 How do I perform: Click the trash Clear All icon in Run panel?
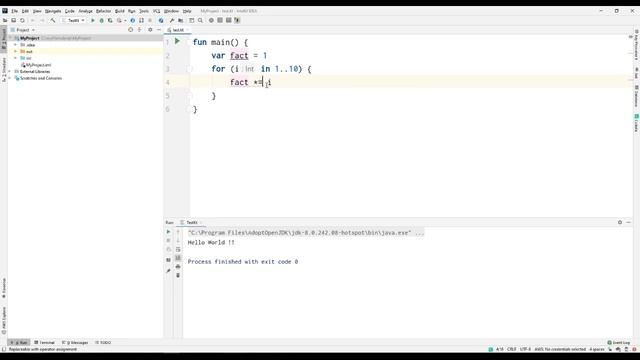click(178, 276)
